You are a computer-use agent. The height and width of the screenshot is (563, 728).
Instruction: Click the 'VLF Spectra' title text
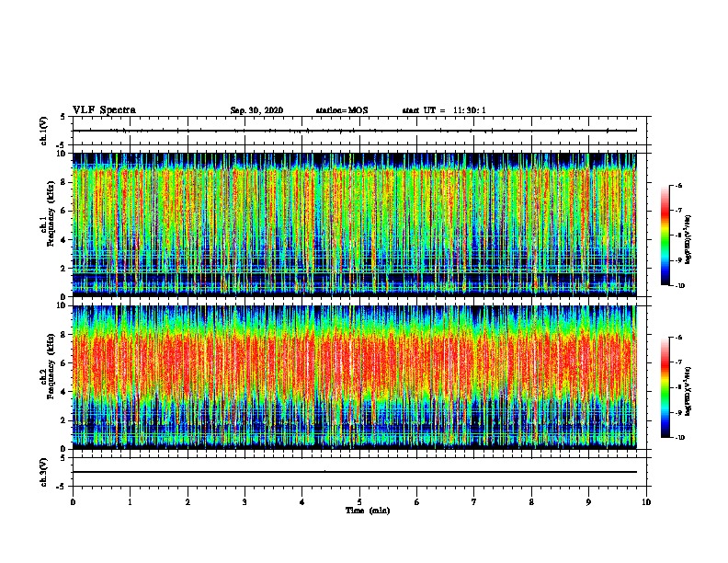[104, 110]
